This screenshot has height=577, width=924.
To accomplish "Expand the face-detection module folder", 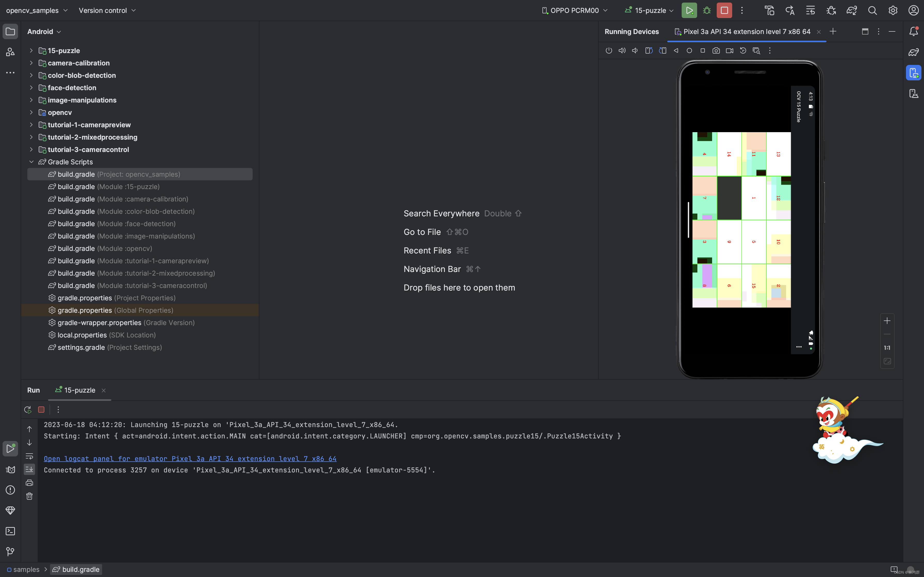I will pos(31,88).
